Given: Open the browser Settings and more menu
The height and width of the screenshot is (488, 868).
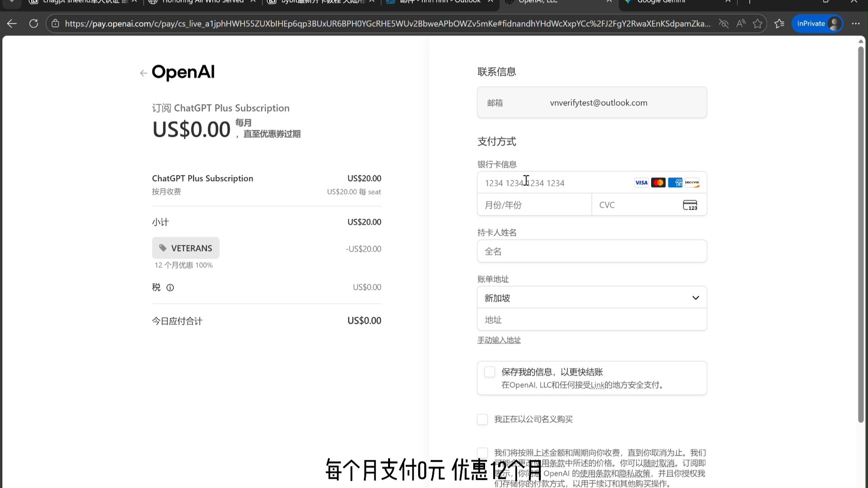Looking at the screenshot, I should (x=856, y=23).
